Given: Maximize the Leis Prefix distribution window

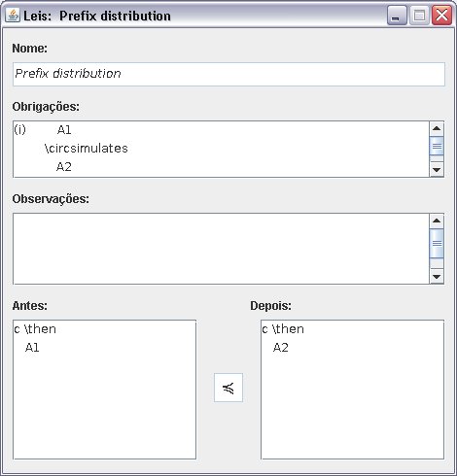Looking at the screenshot, I should [x=419, y=16].
